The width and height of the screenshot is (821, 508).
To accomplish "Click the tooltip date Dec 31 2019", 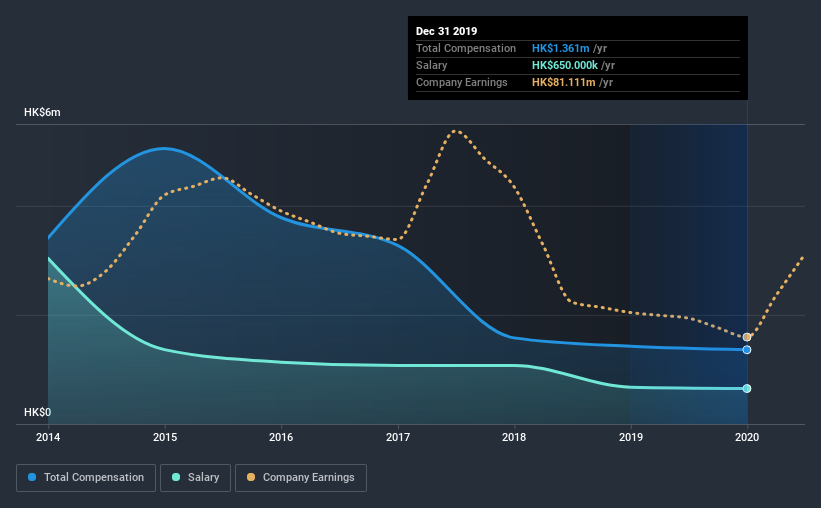I will [x=447, y=31].
